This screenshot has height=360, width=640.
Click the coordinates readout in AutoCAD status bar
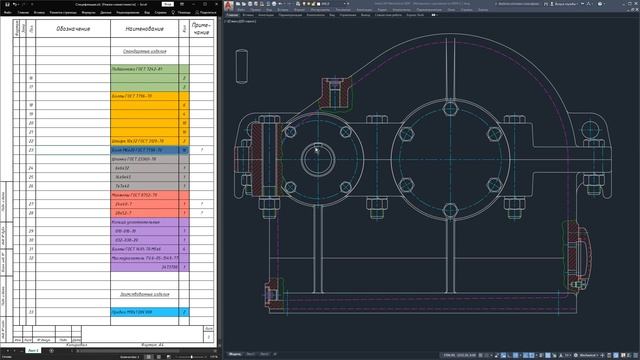(460, 355)
